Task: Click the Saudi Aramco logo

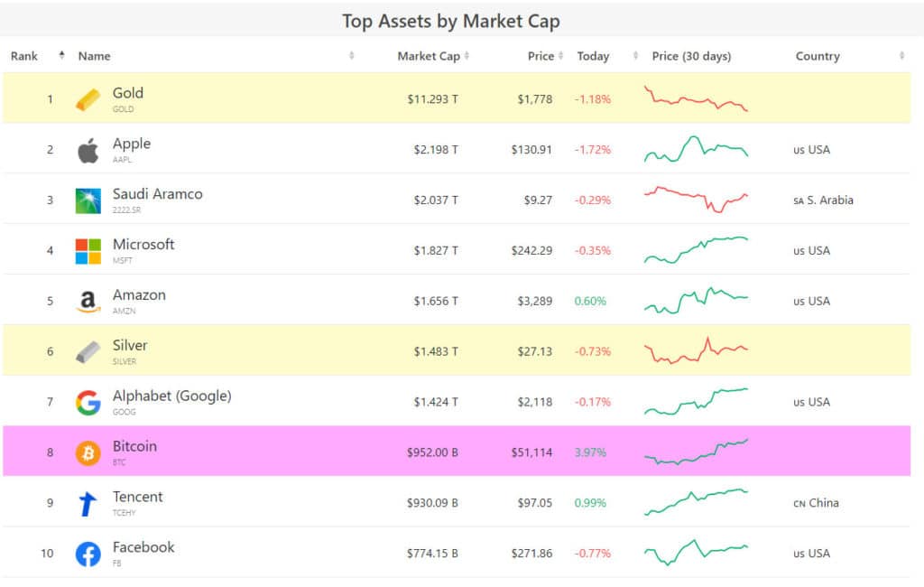Action: pos(88,200)
